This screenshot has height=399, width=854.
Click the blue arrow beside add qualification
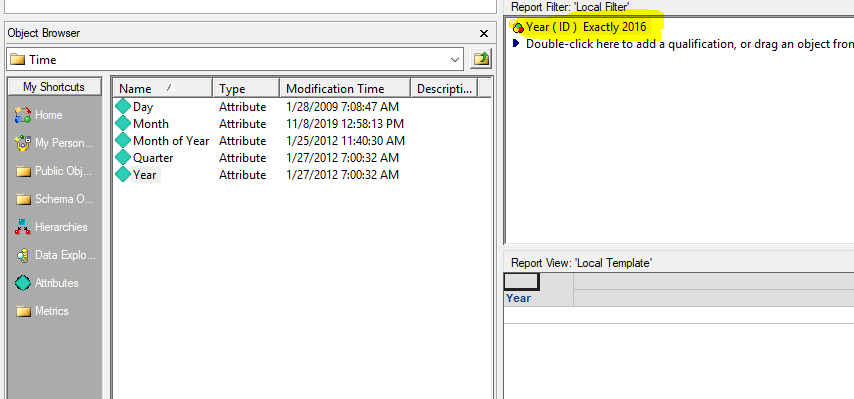coord(516,44)
